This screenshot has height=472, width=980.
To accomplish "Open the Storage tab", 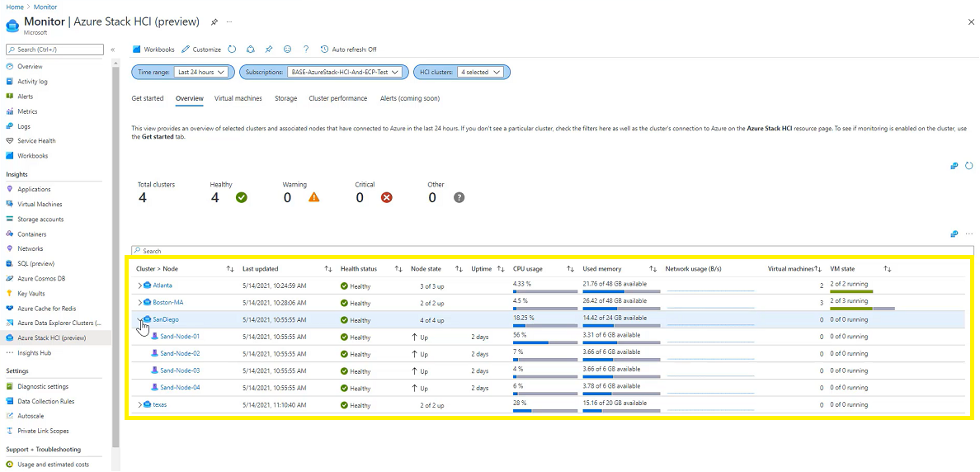I will point(286,99).
